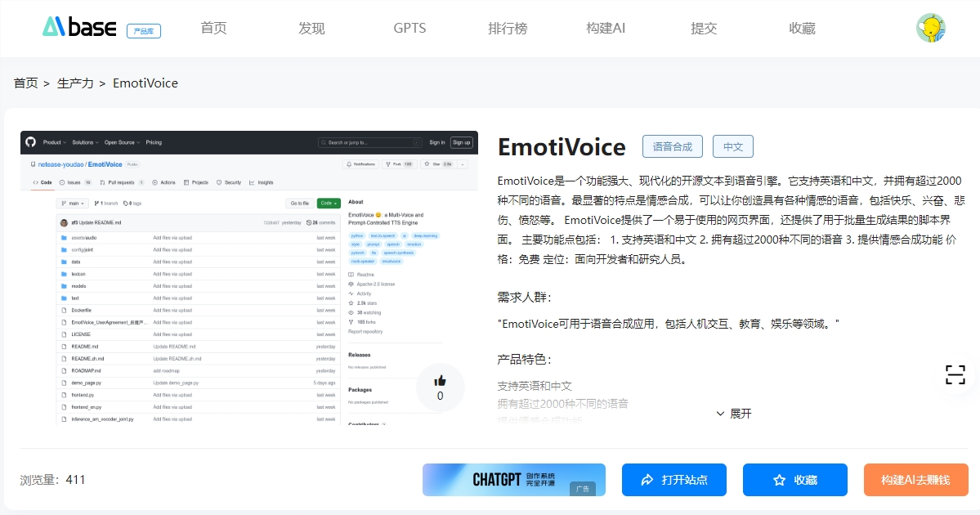Open the 构建AI navigation tab
This screenshot has height=515, width=980.
pos(606,28)
